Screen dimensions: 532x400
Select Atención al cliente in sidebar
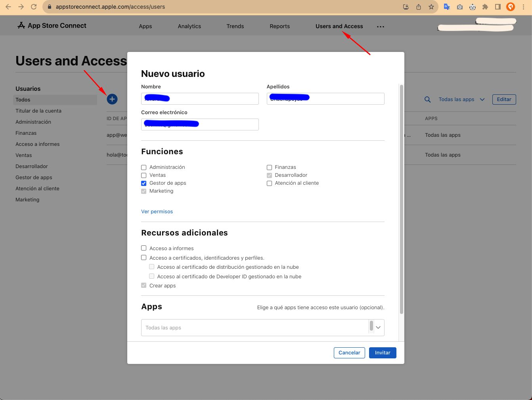(38, 189)
